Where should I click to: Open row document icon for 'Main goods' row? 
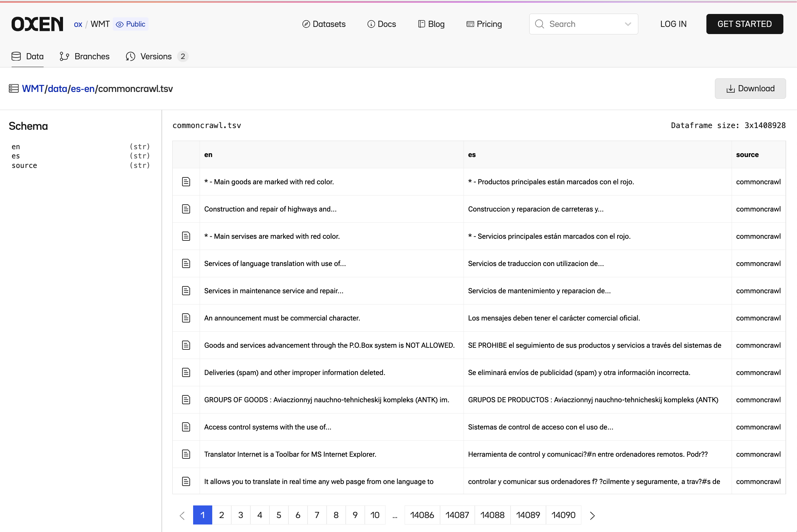coord(186,182)
